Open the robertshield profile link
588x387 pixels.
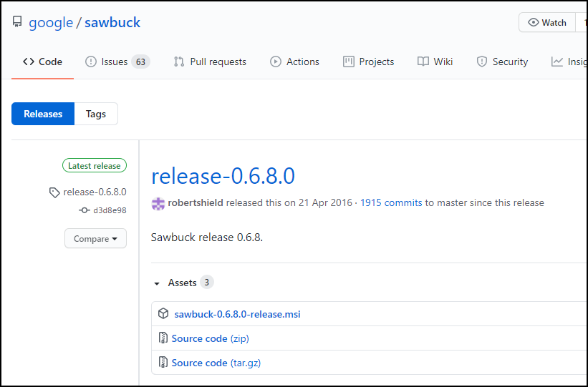click(196, 202)
